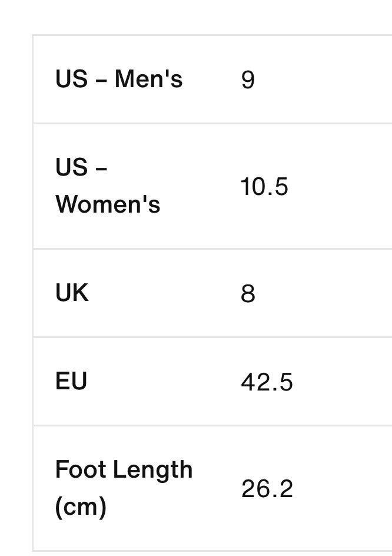The image size is (392, 556).
Task: Select the US Men's size value 9
Action: [248, 80]
